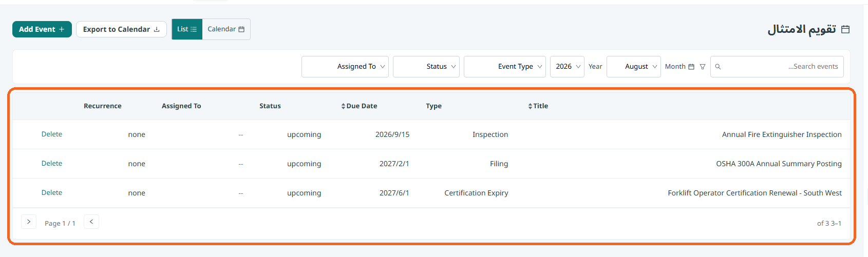
Task: Open the August month dropdown
Action: point(634,67)
